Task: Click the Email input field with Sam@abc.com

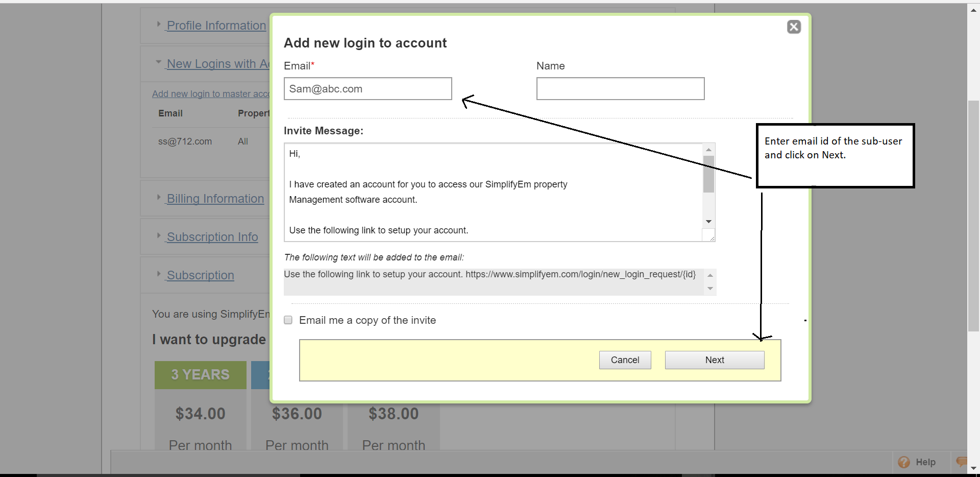Action: pos(367,88)
